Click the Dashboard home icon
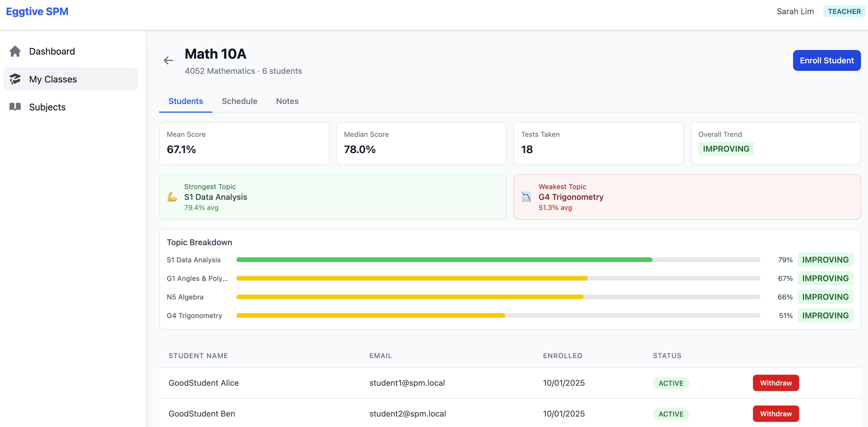The height and width of the screenshot is (427, 868). click(x=15, y=51)
